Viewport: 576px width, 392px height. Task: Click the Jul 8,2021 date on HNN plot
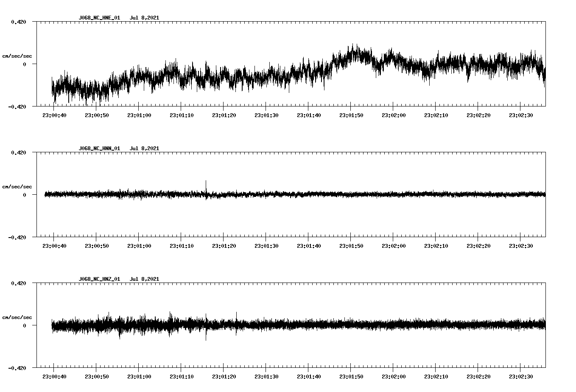pos(144,148)
